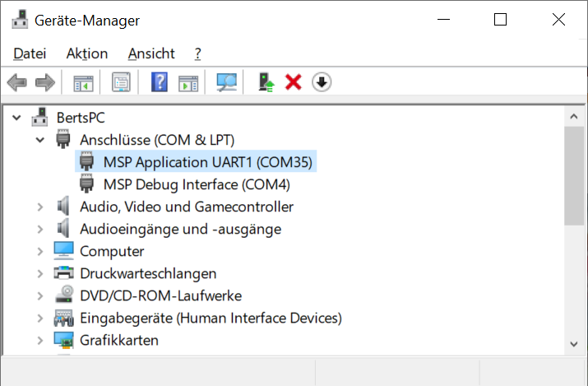
Task: Click the Audioeingänge und -ausgänge speaker icon
Action: pyautogui.click(x=63, y=229)
